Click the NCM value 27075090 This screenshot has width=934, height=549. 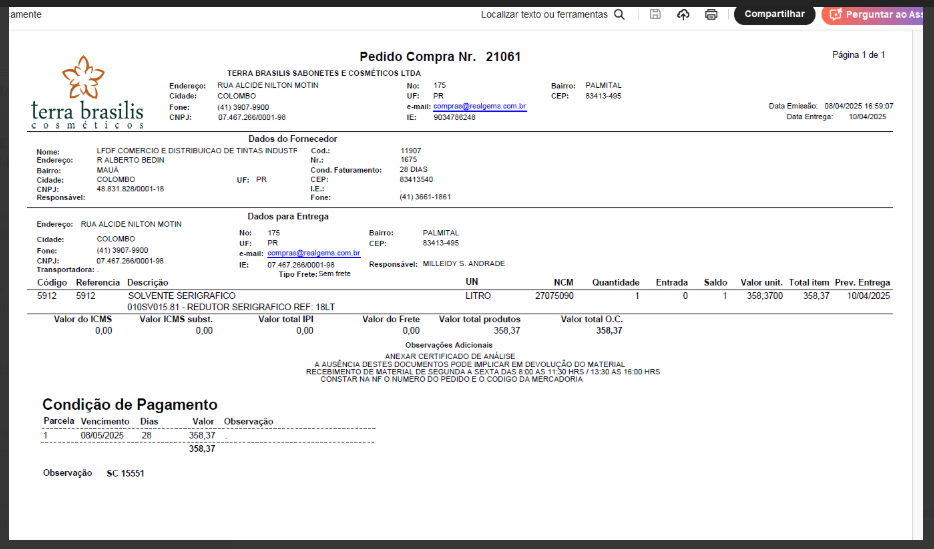click(x=554, y=296)
